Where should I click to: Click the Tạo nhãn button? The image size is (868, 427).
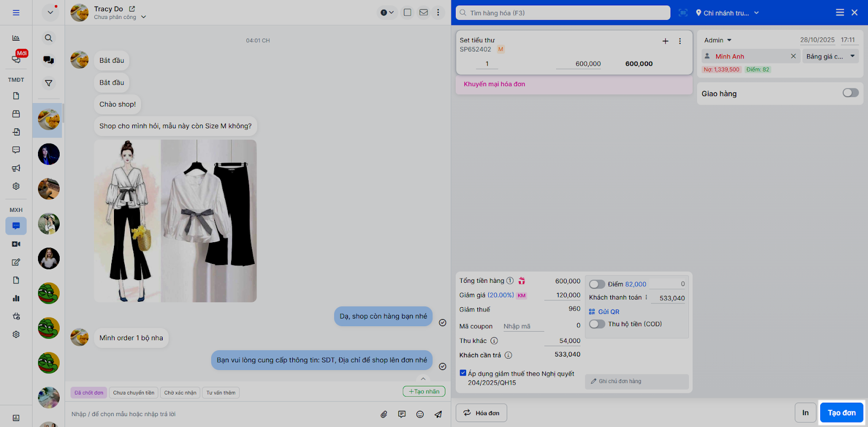[x=424, y=391]
